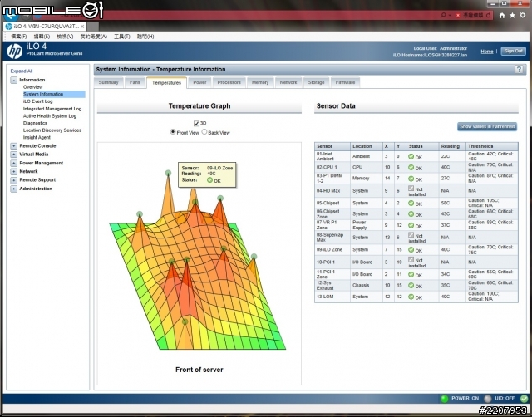Click the 09-iLO Zone sensor name cell
The width and height of the screenshot is (532, 417).
[x=332, y=250]
